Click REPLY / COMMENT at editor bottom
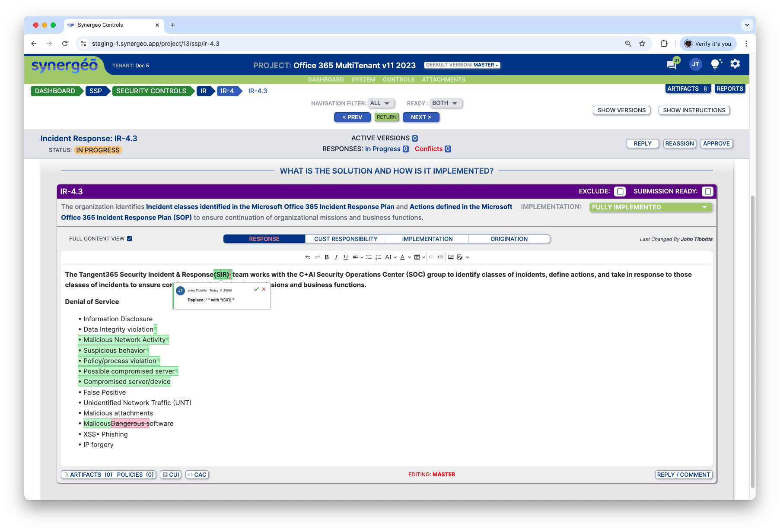 click(683, 475)
